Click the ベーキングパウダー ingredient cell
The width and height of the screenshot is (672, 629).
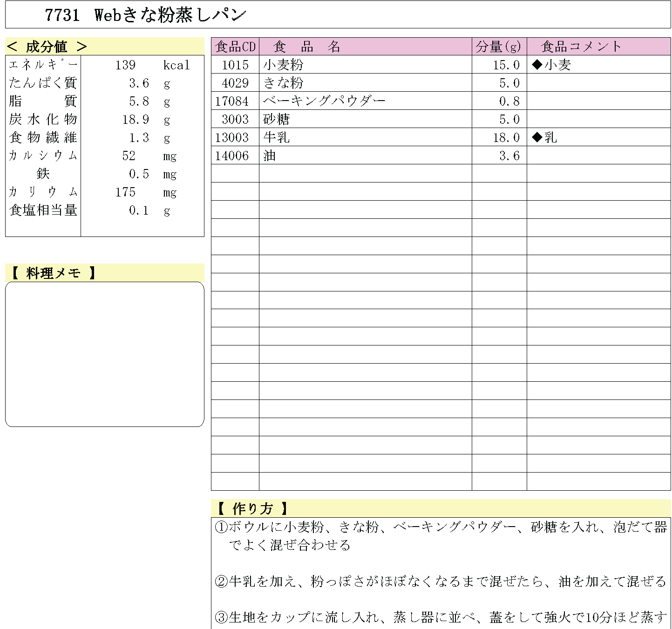point(324,101)
